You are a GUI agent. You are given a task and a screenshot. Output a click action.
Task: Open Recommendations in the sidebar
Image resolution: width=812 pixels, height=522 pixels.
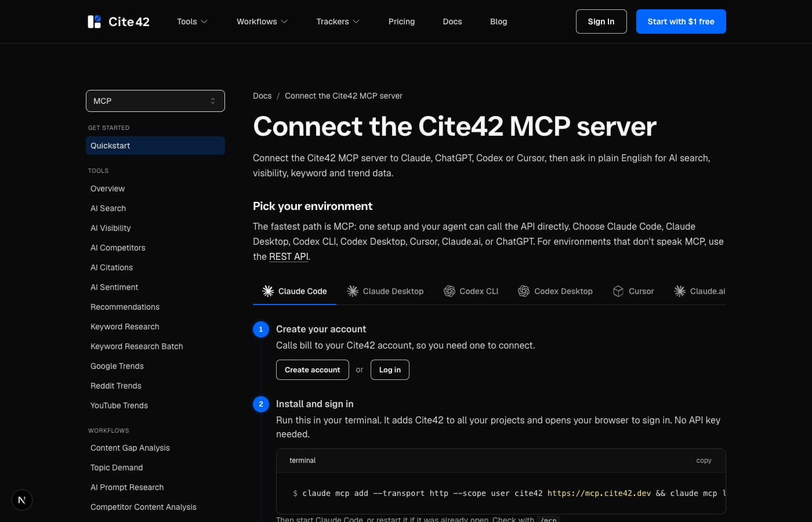click(155, 307)
